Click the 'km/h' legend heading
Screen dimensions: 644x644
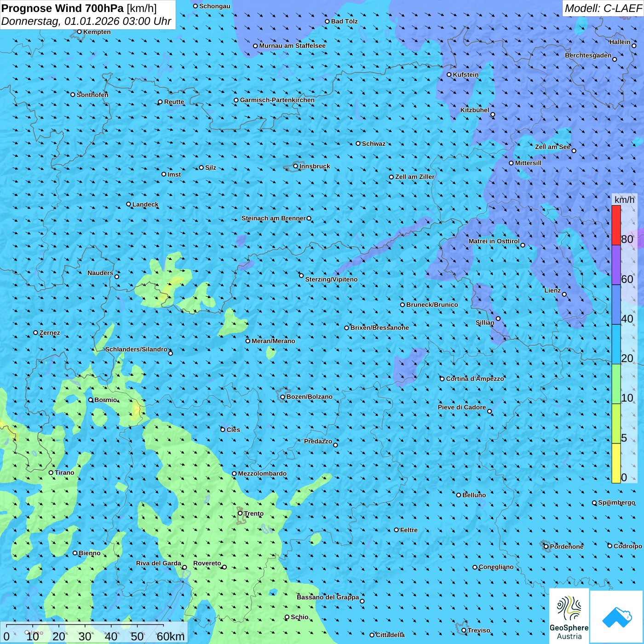[x=624, y=200]
